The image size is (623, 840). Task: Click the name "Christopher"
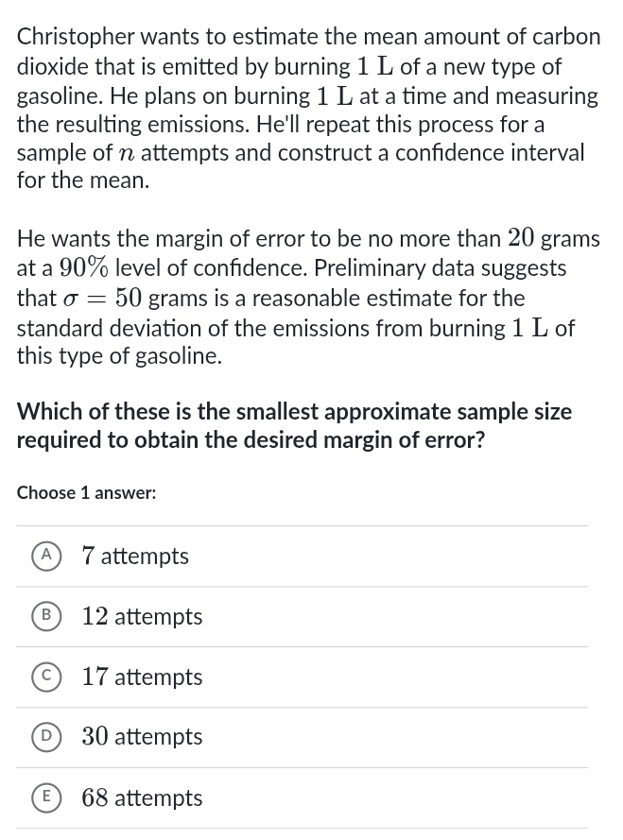pos(80,37)
